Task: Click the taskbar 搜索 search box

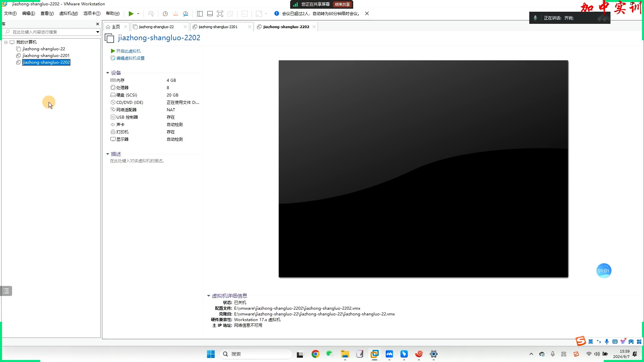Action: (x=256, y=354)
